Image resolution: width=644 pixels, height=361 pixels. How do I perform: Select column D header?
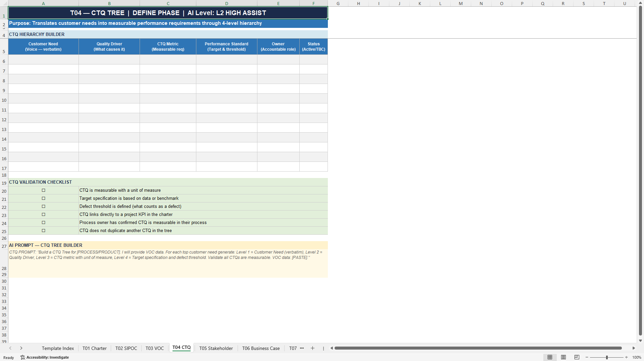coord(227,3)
